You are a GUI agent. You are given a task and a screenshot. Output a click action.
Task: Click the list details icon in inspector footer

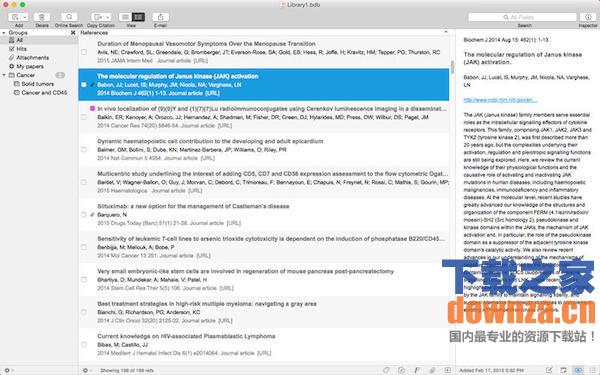coord(593,370)
